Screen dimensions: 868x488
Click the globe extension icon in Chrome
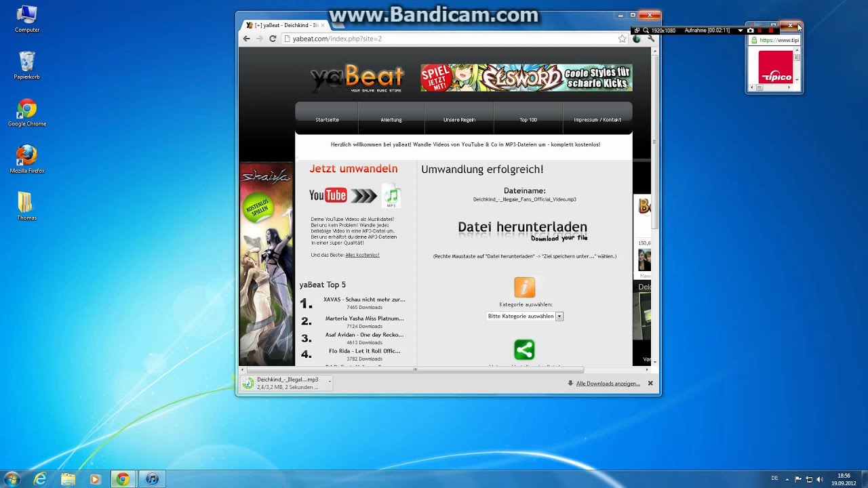click(x=637, y=39)
